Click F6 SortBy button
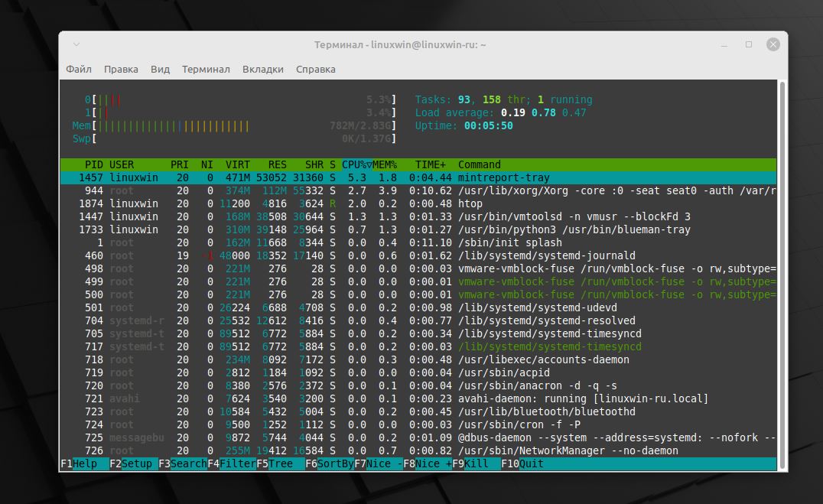This screenshot has height=504, width=823. click(330, 464)
